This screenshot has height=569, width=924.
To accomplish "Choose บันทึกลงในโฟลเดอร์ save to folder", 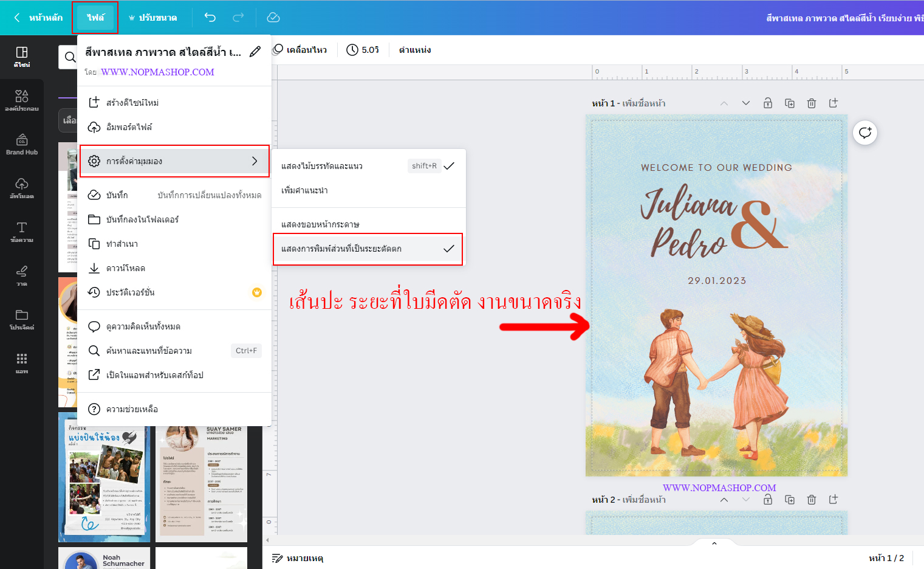I will pos(174,219).
